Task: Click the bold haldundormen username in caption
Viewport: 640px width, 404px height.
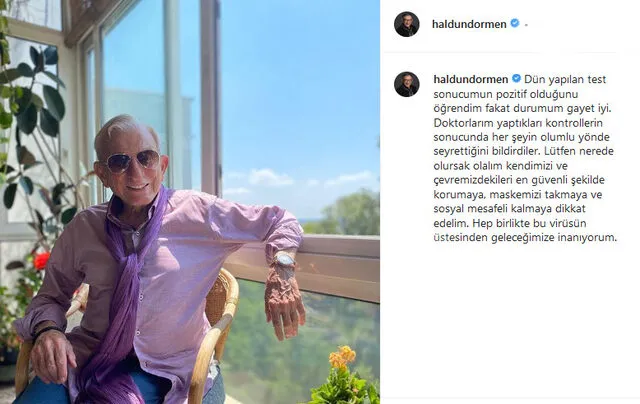Action: (471, 79)
